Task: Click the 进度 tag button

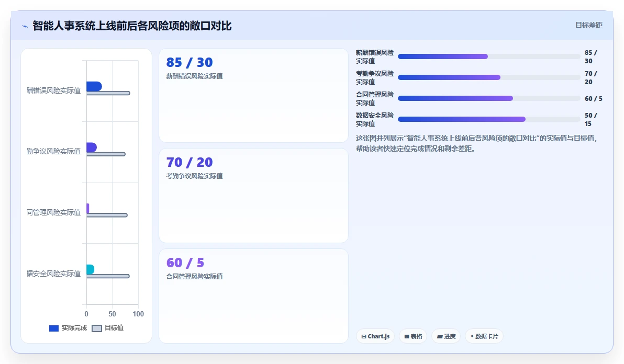Action: click(446, 336)
